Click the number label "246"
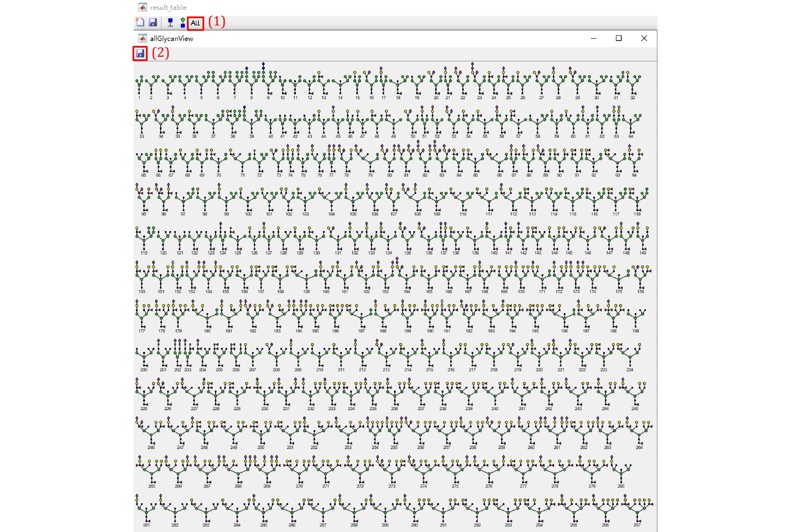Image resolution: width=789 pixels, height=532 pixels. click(x=151, y=447)
